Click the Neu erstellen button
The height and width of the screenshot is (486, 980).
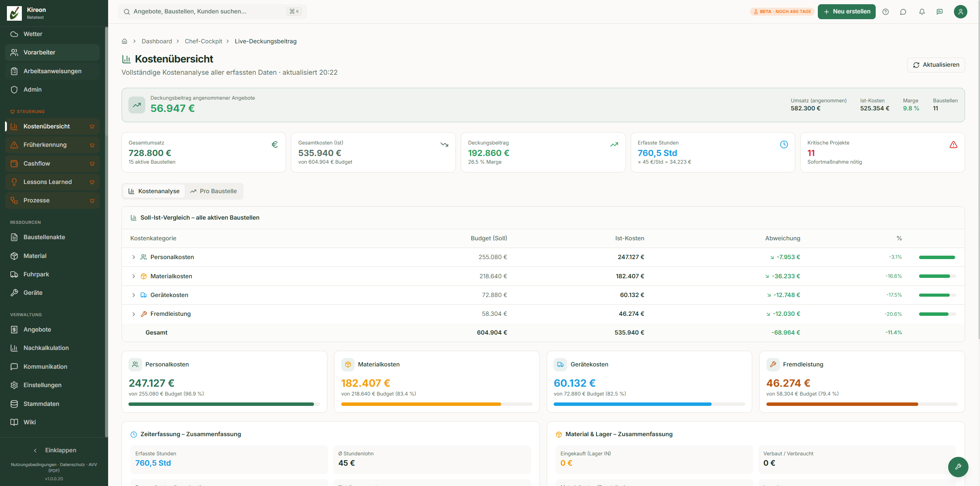pos(846,11)
